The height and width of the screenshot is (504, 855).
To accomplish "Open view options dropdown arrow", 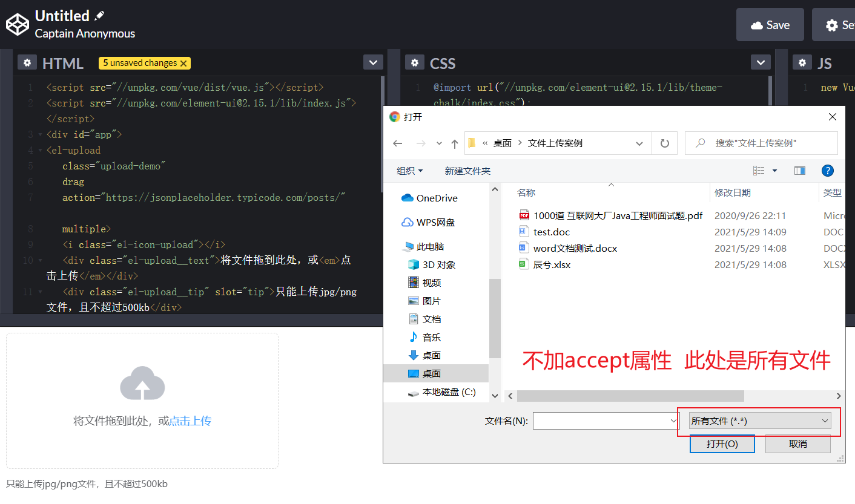I will point(774,171).
